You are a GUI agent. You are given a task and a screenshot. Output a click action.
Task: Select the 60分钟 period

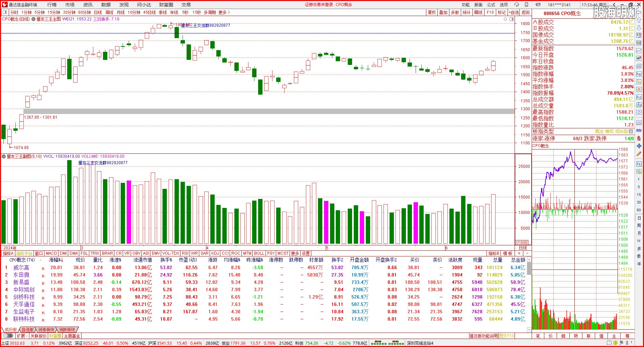coord(85,12)
